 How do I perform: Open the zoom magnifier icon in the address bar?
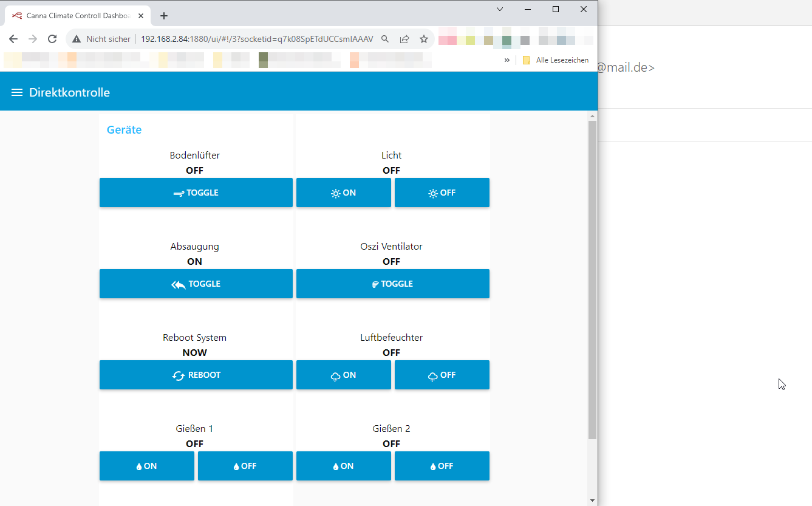(385, 39)
